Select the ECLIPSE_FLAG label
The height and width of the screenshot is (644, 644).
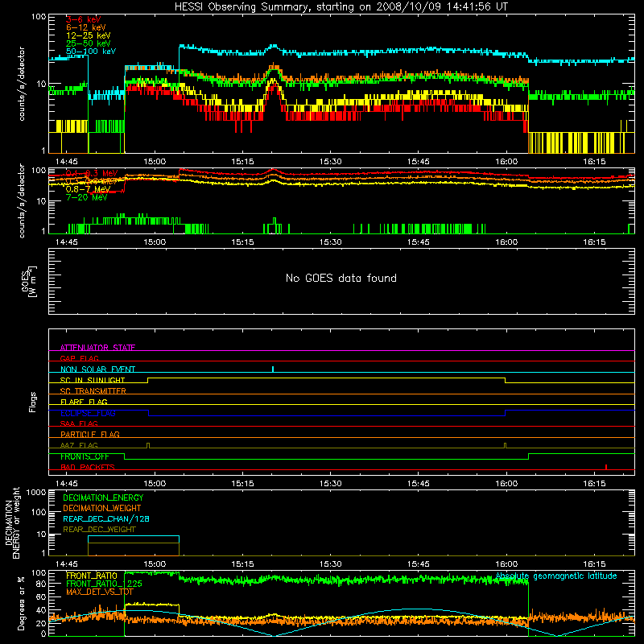tap(88, 413)
